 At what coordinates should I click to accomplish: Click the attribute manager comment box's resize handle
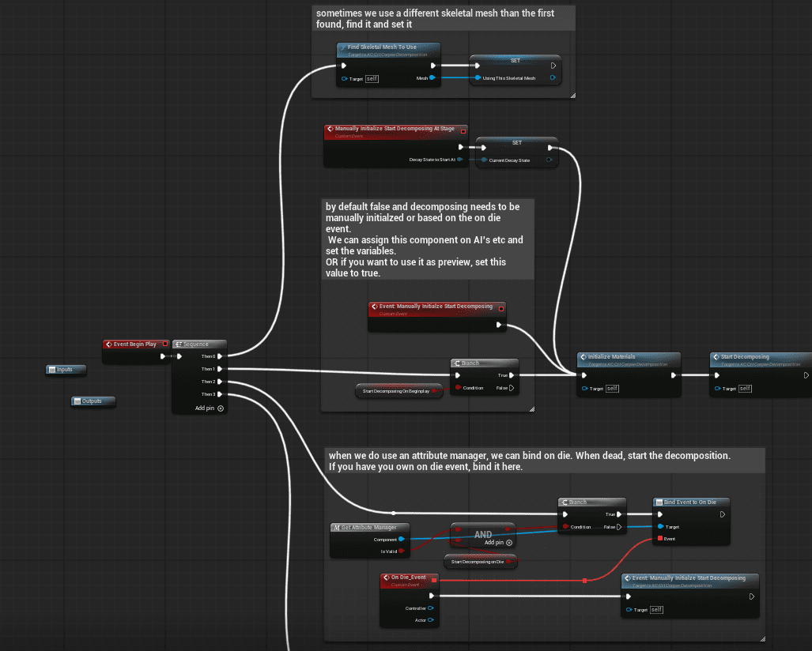click(x=762, y=639)
